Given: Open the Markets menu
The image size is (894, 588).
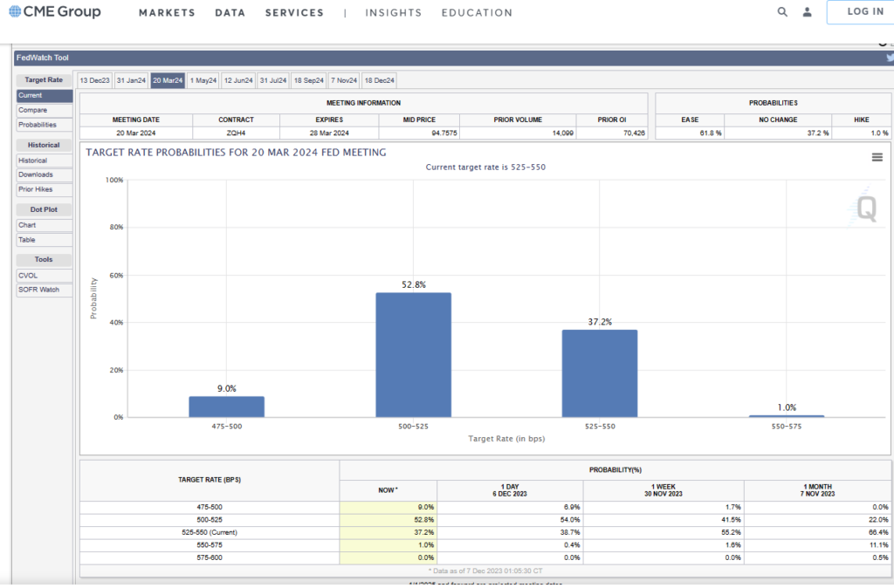Looking at the screenshot, I should click(167, 13).
